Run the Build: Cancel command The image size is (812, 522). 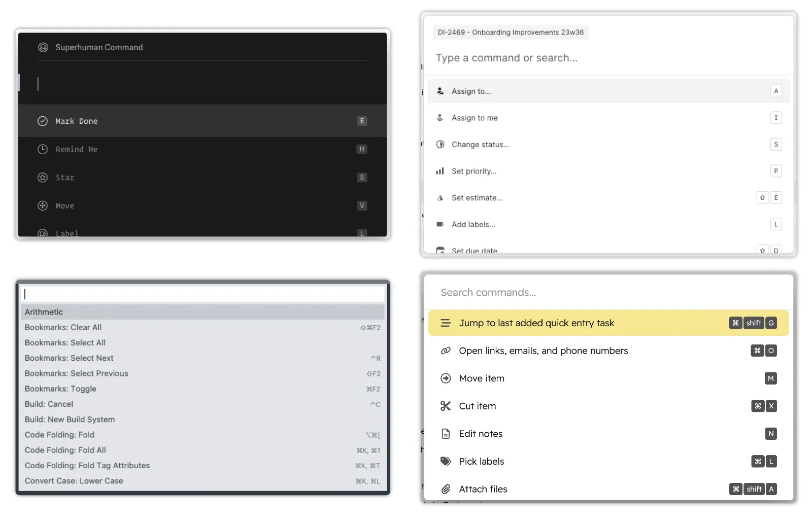coord(203,404)
